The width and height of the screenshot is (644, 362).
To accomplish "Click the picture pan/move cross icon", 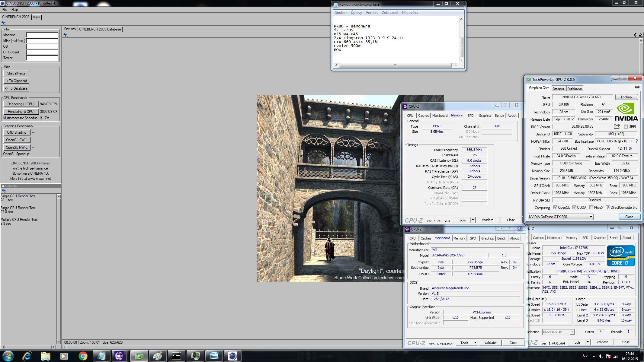I will 636,35.
